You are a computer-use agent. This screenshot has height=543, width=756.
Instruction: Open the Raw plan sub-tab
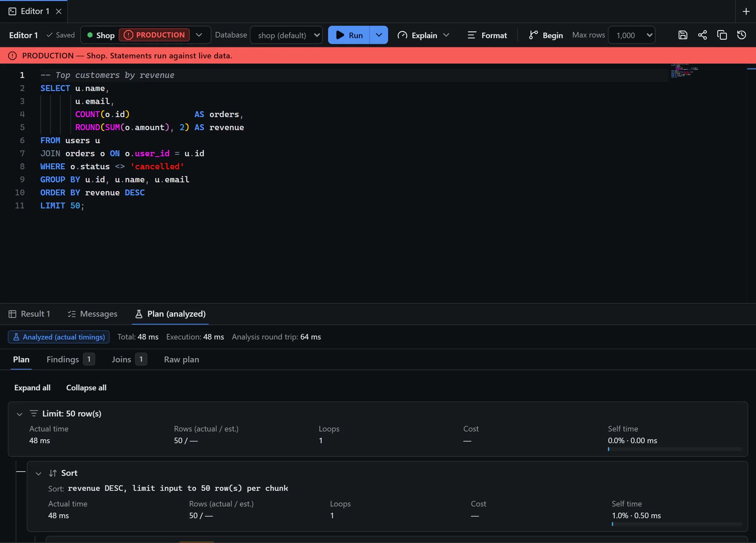click(181, 359)
